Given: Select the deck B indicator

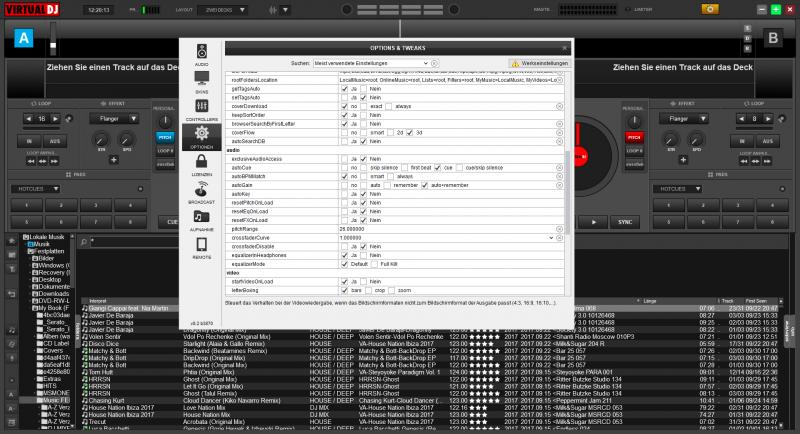Looking at the screenshot, I should pyautogui.click(x=772, y=38).
